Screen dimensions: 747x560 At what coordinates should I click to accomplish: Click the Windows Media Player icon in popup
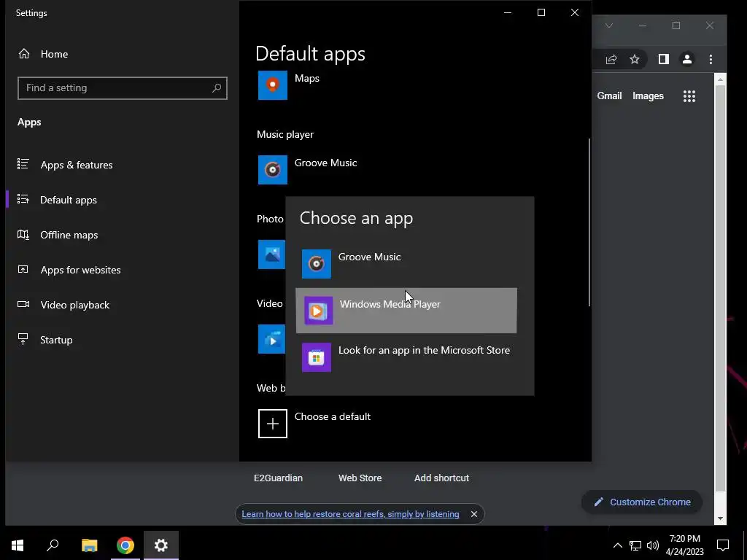pos(318,311)
